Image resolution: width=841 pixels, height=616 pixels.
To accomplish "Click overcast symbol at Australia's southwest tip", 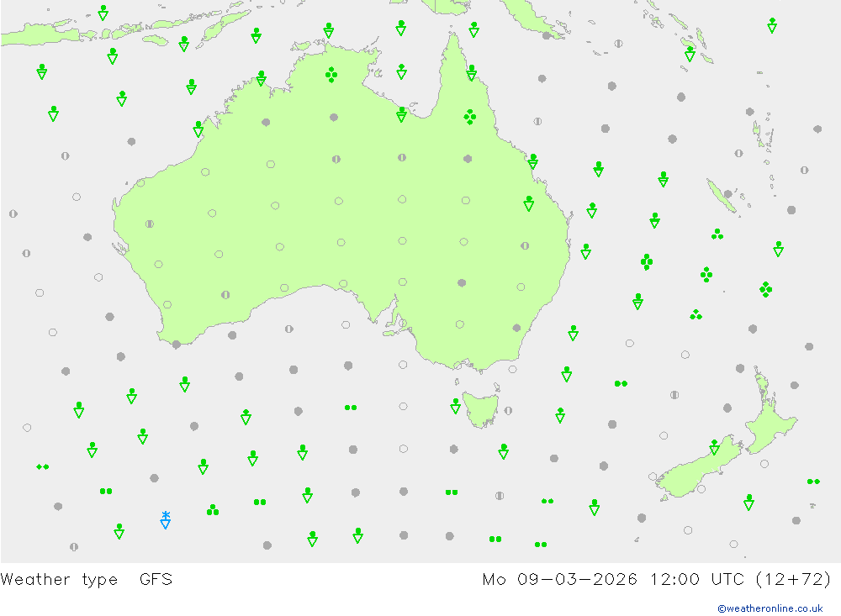I will click(177, 345).
